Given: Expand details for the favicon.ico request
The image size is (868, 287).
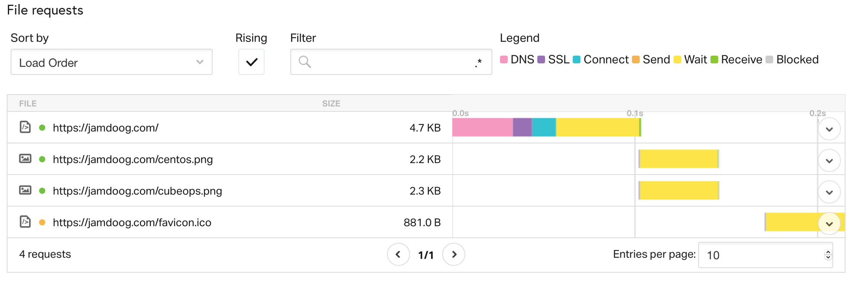Looking at the screenshot, I should (829, 224).
